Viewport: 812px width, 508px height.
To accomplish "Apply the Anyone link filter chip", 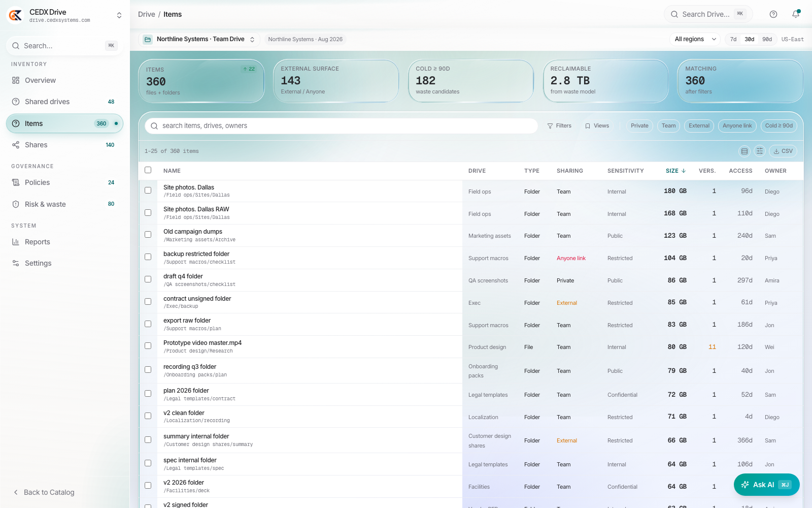I will 737,126.
